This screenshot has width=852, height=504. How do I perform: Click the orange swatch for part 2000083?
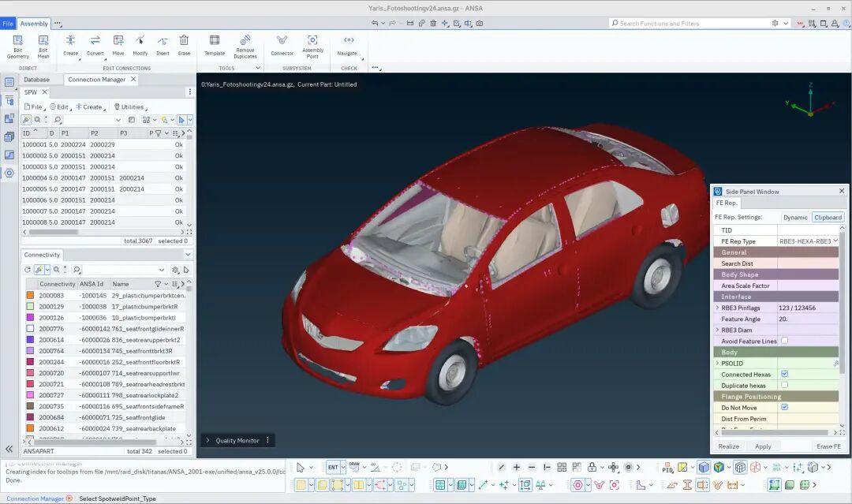30,295
